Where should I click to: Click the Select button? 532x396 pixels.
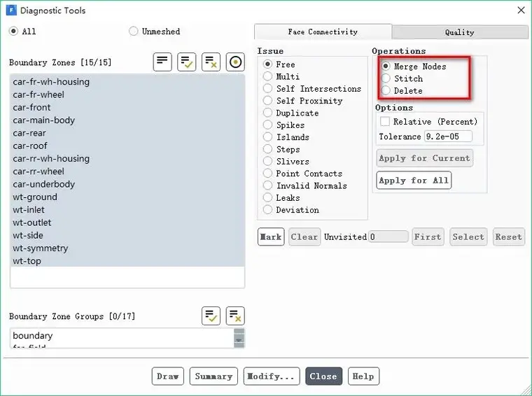click(468, 236)
